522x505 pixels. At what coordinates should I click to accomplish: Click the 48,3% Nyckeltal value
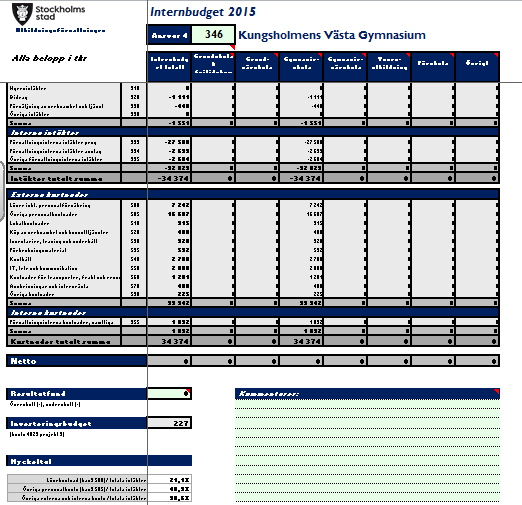click(x=179, y=489)
